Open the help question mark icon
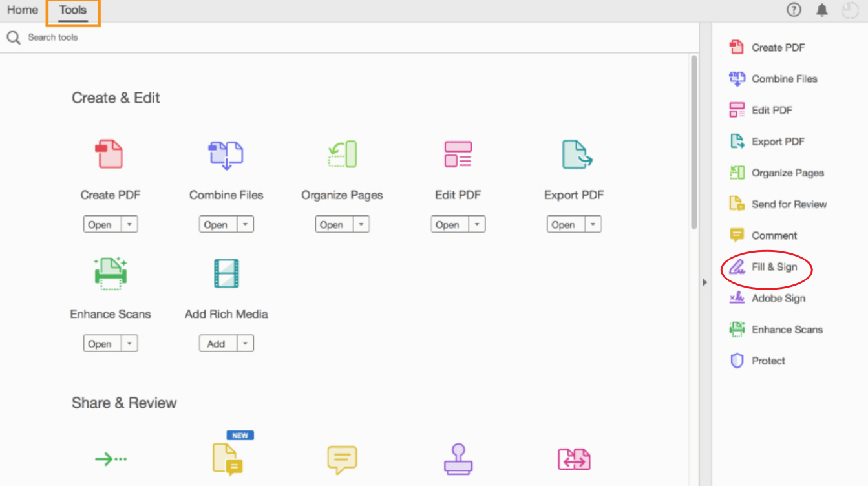Screen dimensions: 868x486 click(x=794, y=10)
